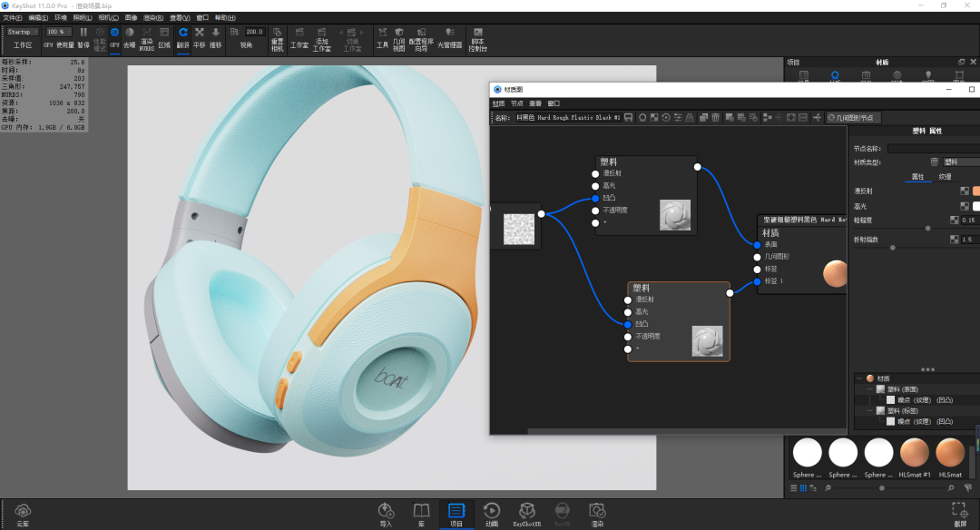Click the 导入 (import) button
Viewport: 980px width, 530px height.
[386, 515]
